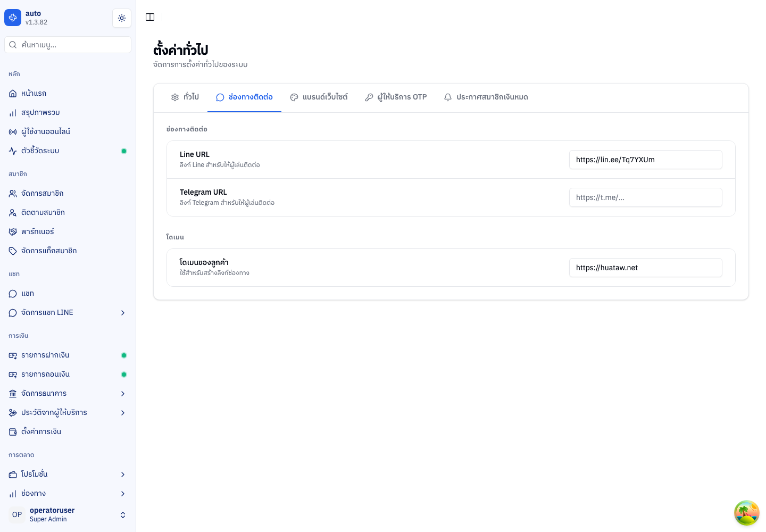Expand the จัดการแชท LINE submenu chevron
Viewport: 766px width, 532px height.
pyautogui.click(x=123, y=313)
